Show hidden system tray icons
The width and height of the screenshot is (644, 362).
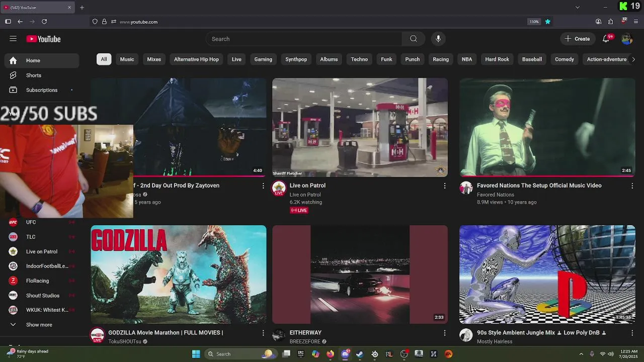click(581, 354)
